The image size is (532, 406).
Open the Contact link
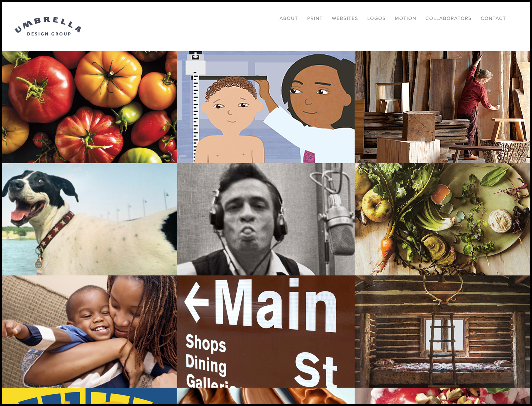[493, 18]
